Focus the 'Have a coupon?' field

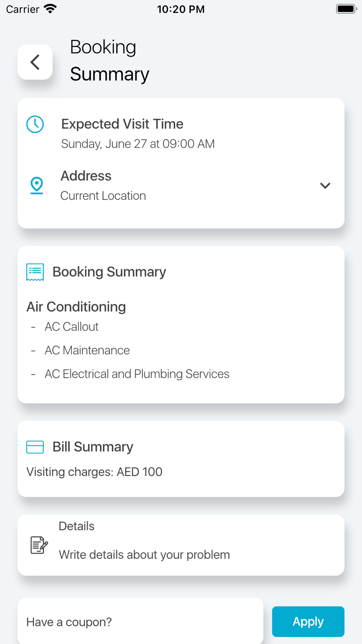(x=140, y=622)
